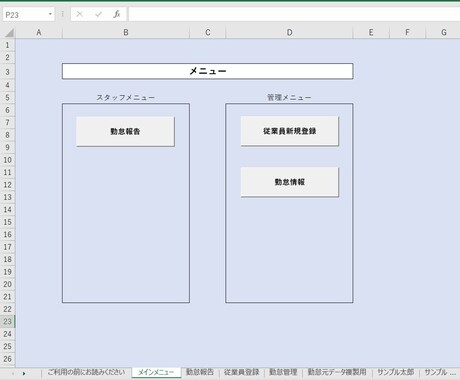Switch to ご利用の前にお読みください sheet tab
The image size is (460, 380).
click(x=86, y=372)
